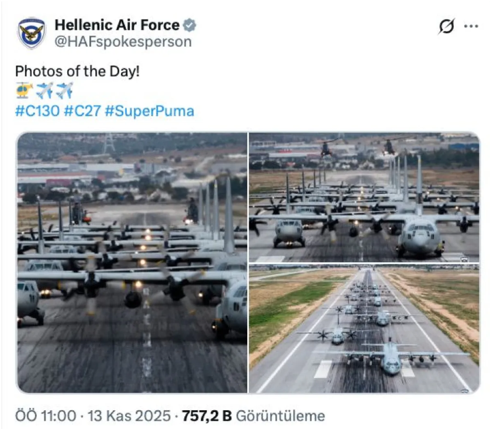Open the large left runway photo
The height and width of the screenshot is (429, 504).
click(x=132, y=263)
